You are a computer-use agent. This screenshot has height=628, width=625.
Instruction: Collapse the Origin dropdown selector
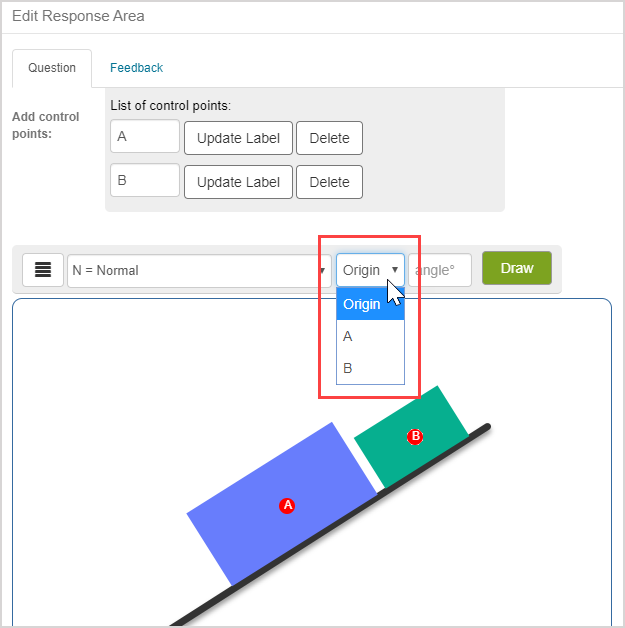point(370,270)
